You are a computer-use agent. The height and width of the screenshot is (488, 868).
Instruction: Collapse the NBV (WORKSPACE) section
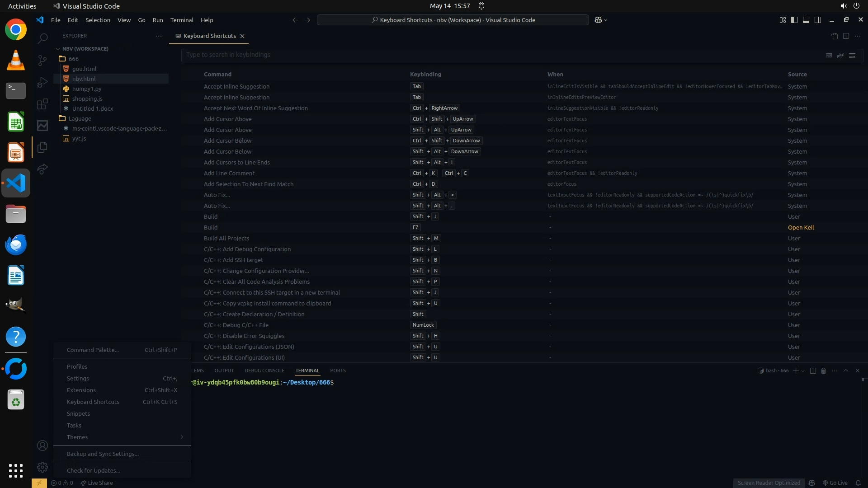[x=58, y=49]
